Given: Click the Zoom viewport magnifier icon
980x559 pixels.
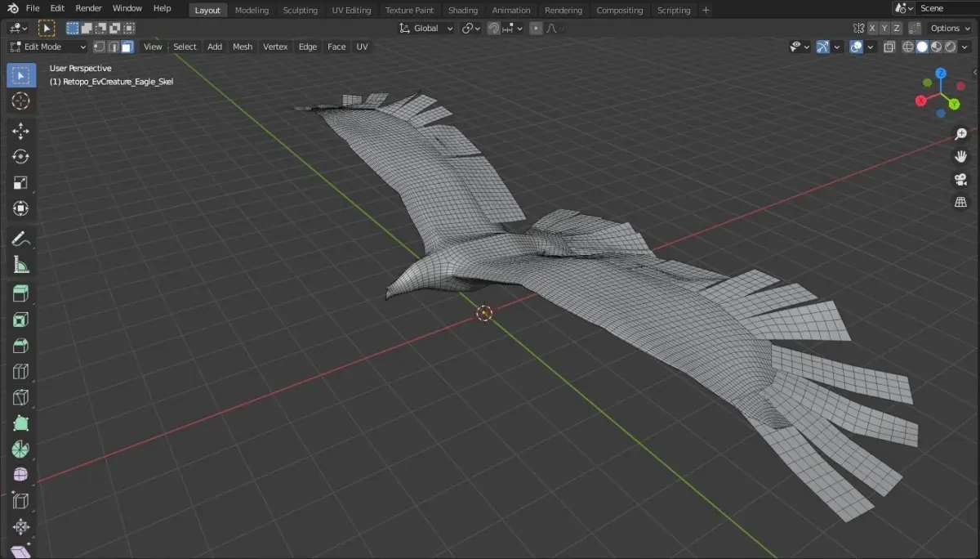Looking at the screenshot, I should [x=960, y=134].
